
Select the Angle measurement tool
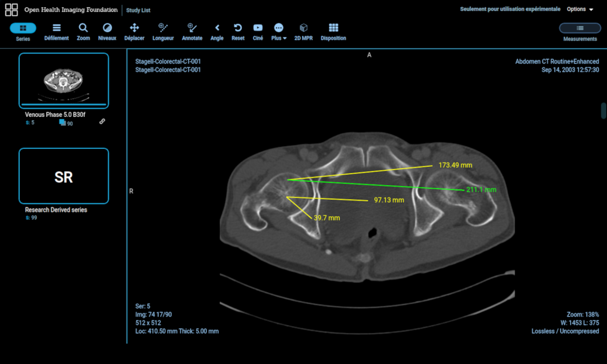tap(217, 32)
